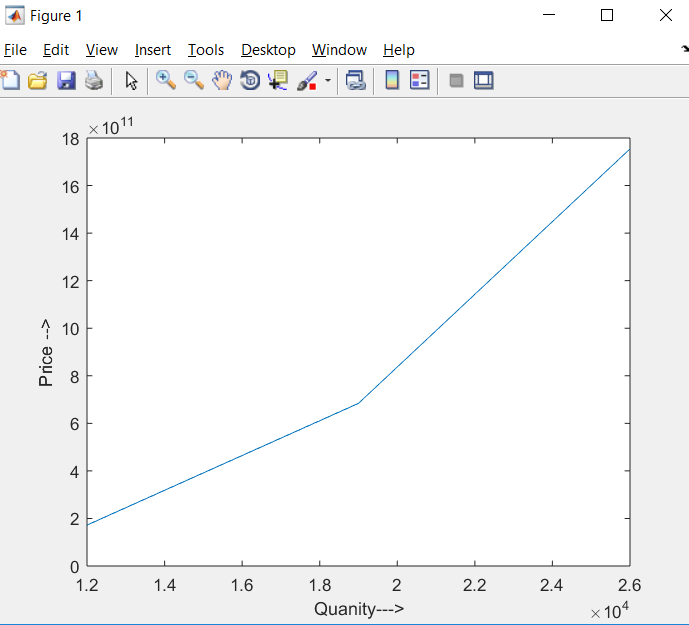Toggle the Data Cursor tool
This screenshot has height=625, width=689.
tap(277, 81)
